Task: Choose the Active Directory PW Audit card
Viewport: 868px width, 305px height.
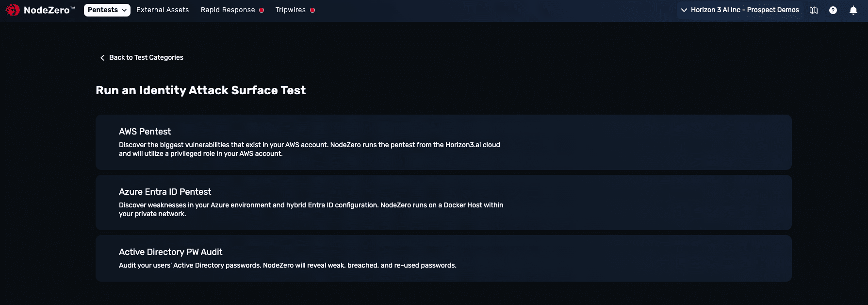Action: (443, 258)
